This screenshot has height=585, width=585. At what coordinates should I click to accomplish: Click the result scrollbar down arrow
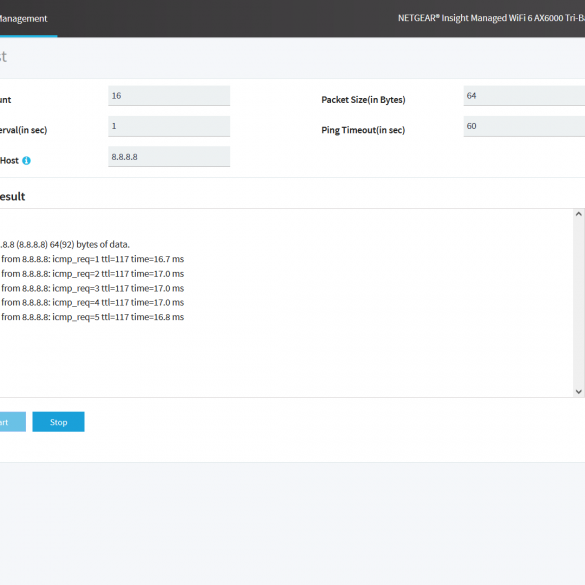point(579,391)
